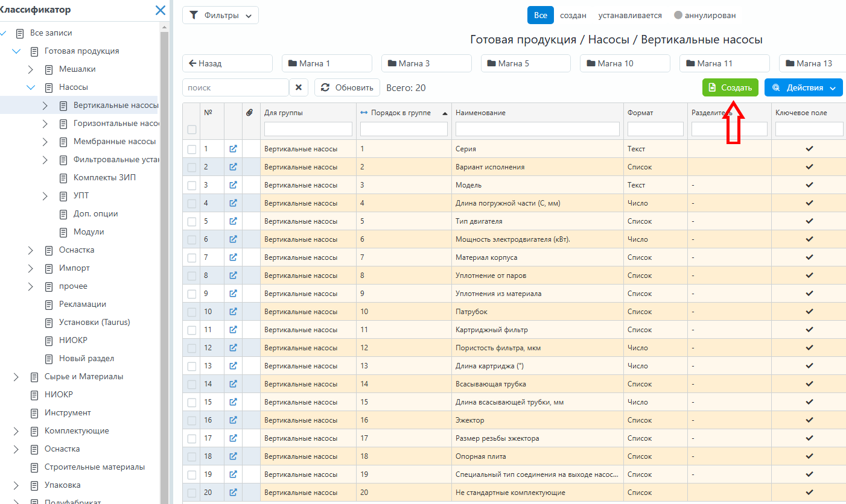This screenshot has width=846, height=504.
Task: Click the green Создать button
Action: pyautogui.click(x=730, y=87)
